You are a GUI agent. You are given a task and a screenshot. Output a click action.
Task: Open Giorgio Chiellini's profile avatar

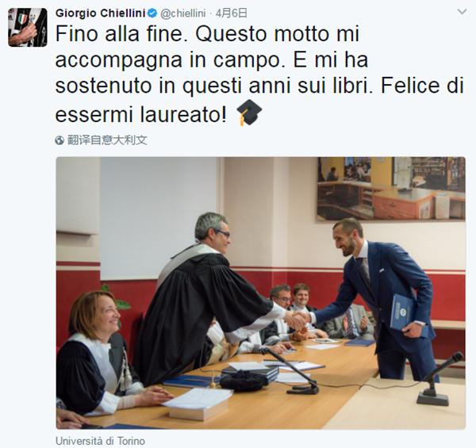pyautogui.click(x=28, y=27)
